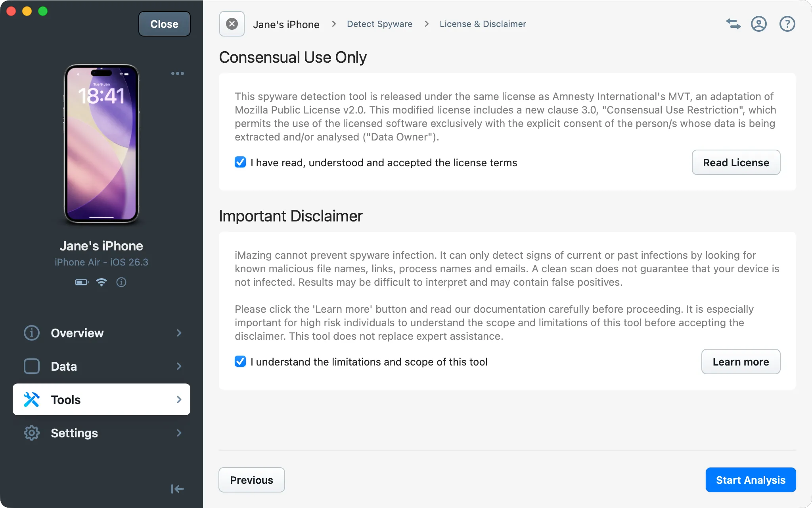Expand the Overview section chevron

179,333
